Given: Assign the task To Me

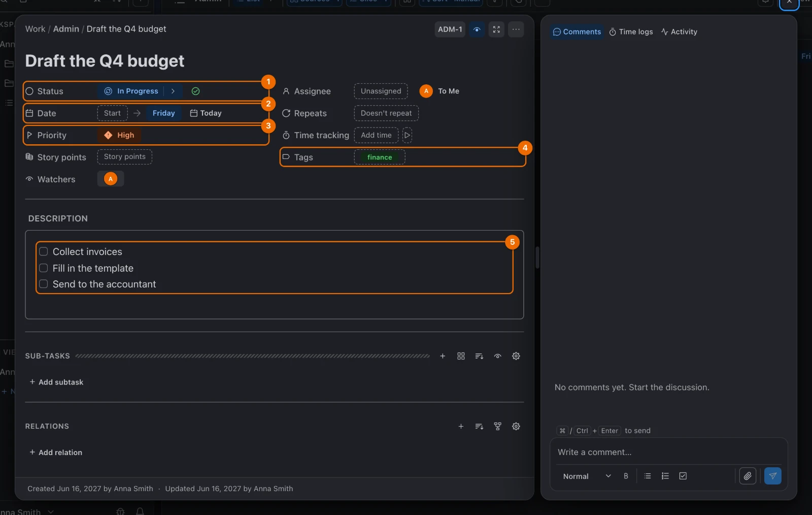Looking at the screenshot, I should pos(440,91).
